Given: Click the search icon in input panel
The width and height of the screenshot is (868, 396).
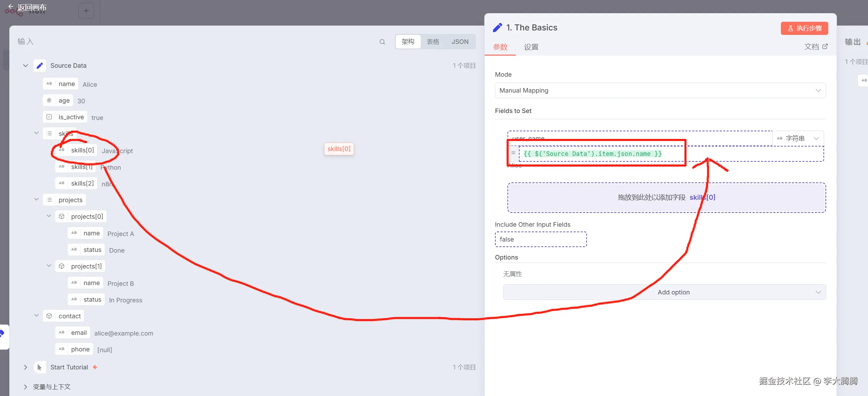Looking at the screenshot, I should 382,42.
